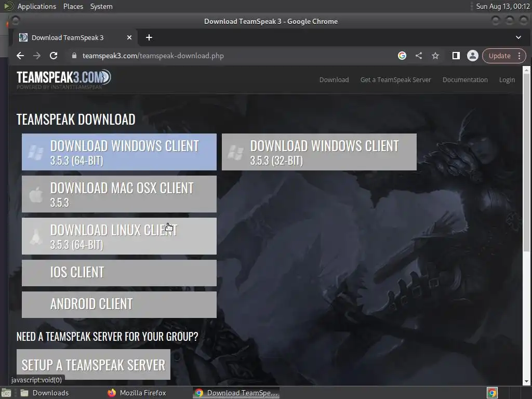The image size is (532, 399).
Task: Open the Login link
Action: (507, 79)
